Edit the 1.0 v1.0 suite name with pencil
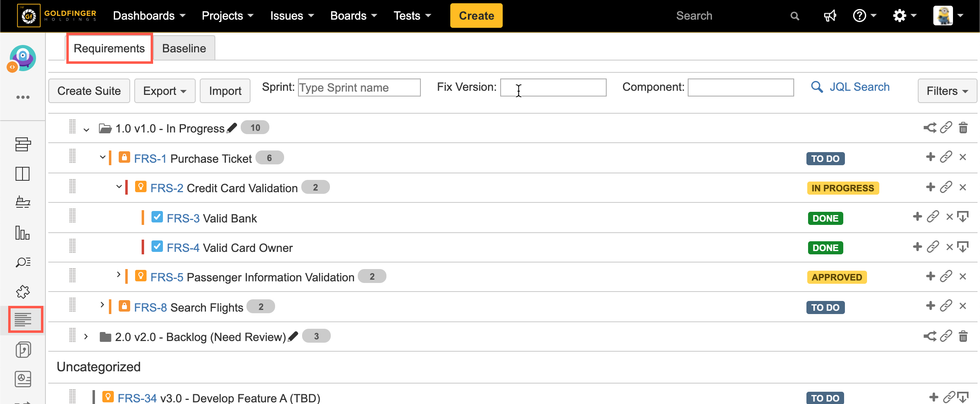Screen dimensions: 980x404 coord(232,128)
